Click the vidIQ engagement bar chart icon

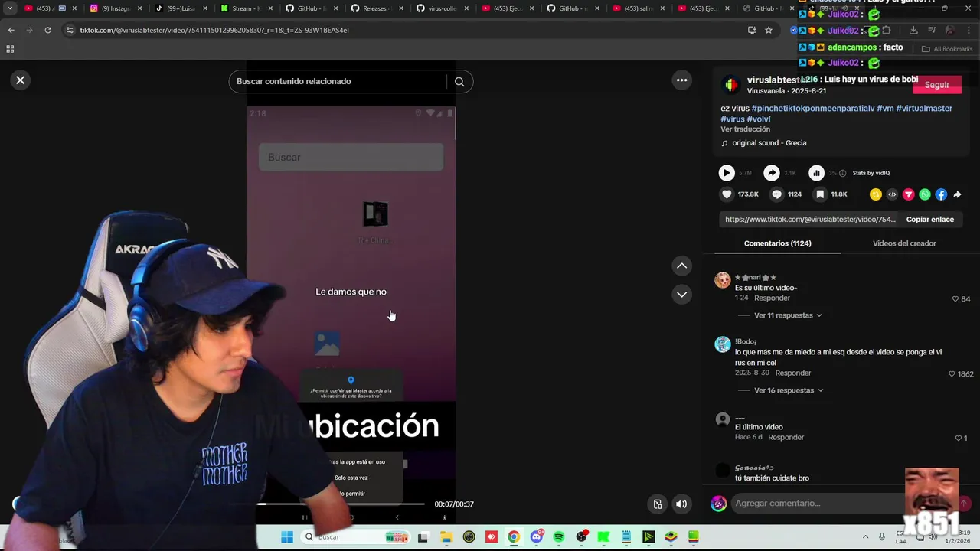coord(817,173)
